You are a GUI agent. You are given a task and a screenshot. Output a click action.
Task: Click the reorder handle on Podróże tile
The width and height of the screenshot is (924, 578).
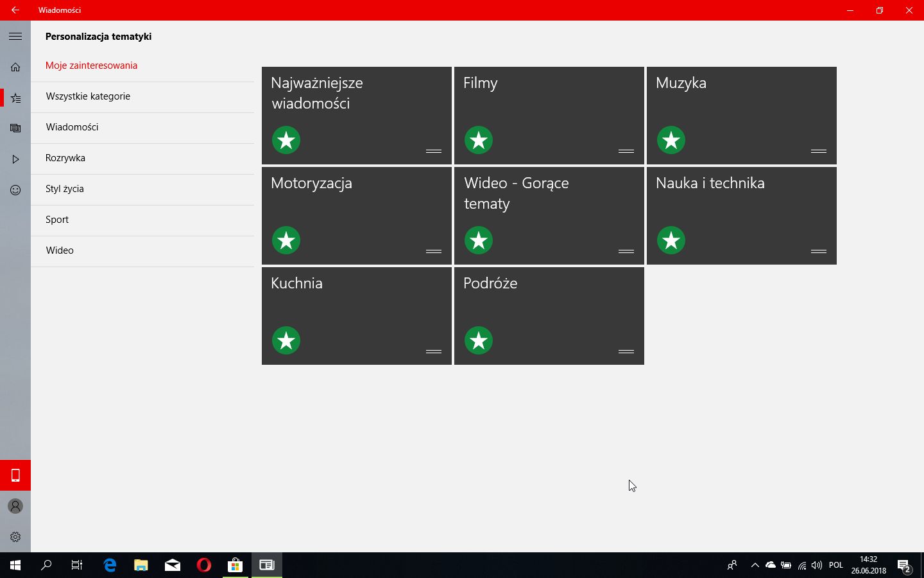pyautogui.click(x=626, y=351)
